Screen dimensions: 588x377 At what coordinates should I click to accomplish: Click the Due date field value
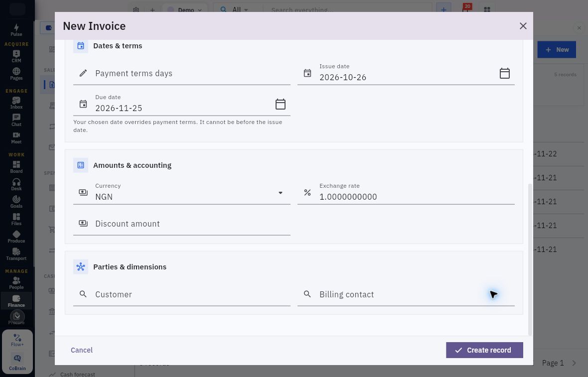[119, 108]
